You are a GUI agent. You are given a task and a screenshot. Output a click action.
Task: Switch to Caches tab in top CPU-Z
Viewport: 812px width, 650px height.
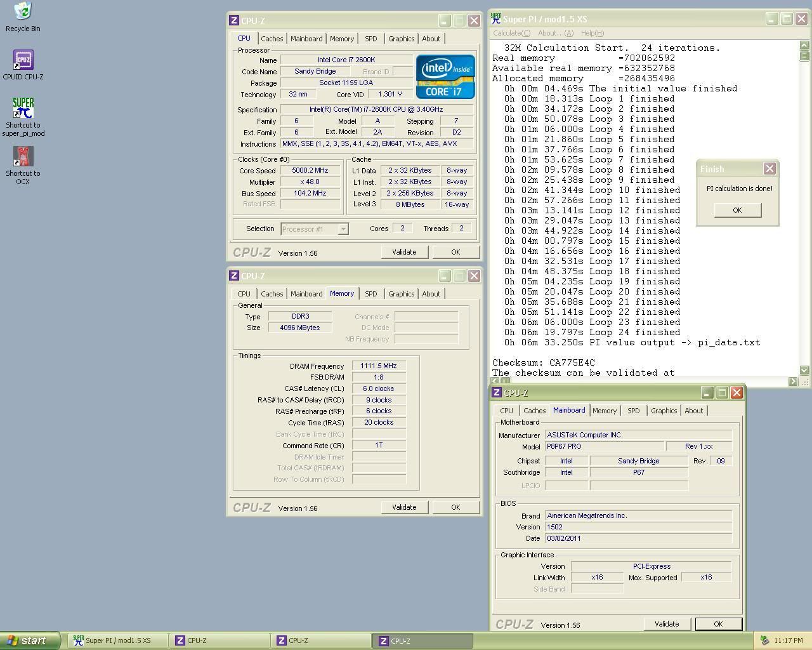point(272,39)
